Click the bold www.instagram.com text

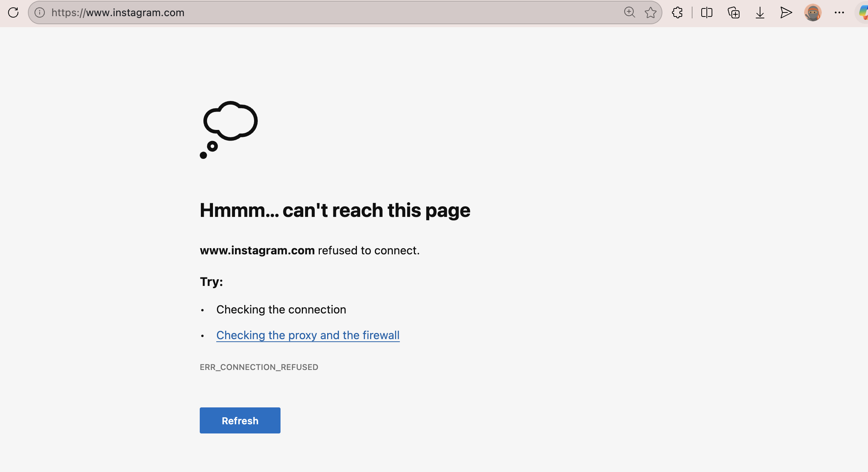tap(257, 250)
